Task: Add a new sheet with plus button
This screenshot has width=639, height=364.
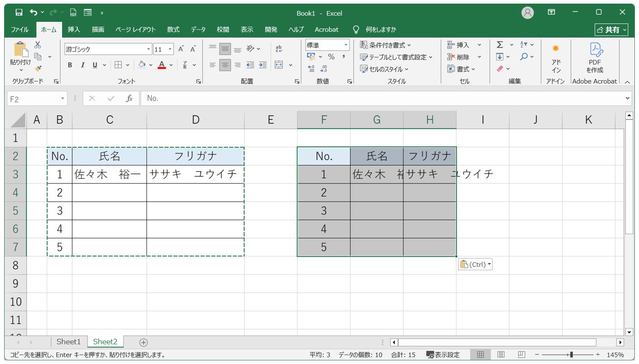Action: (x=144, y=342)
